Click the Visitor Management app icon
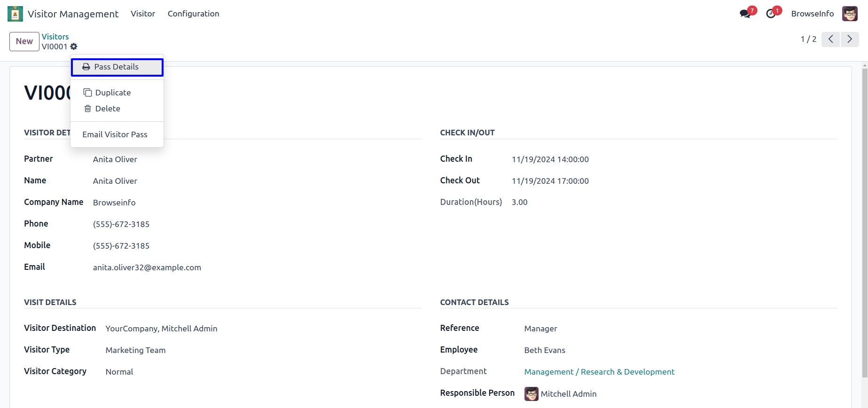 tap(15, 14)
